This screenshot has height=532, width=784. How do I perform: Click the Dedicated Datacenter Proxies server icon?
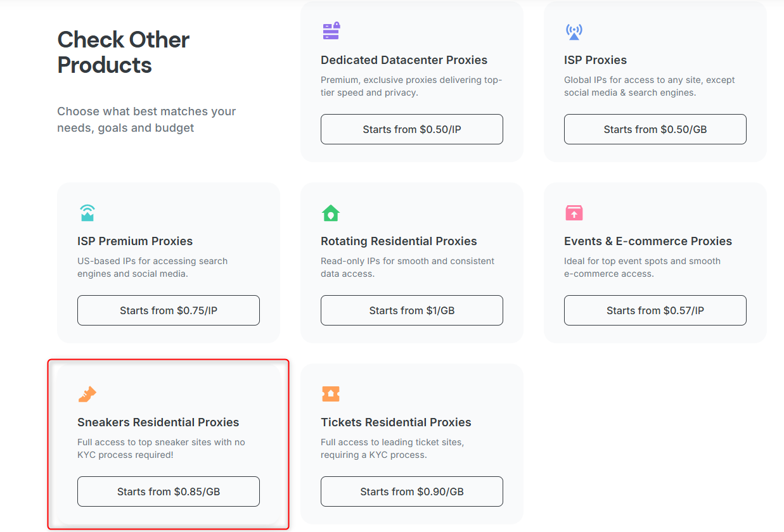[x=331, y=31]
